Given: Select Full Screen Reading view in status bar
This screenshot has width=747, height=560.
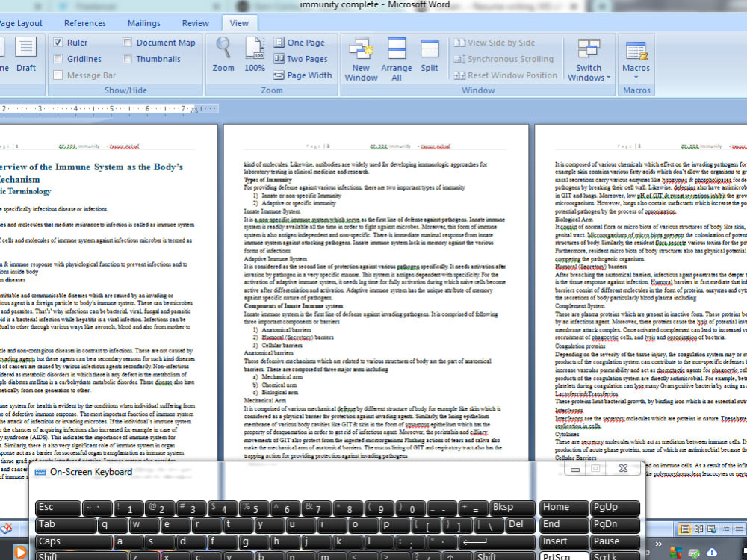Looking at the screenshot, I should click(698, 529).
